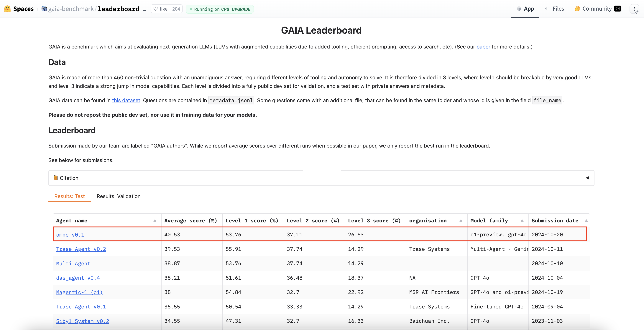Click the Magentic-1 (o1) link
The width and height of the screenshot is (644, 330).
pos(79,292)
